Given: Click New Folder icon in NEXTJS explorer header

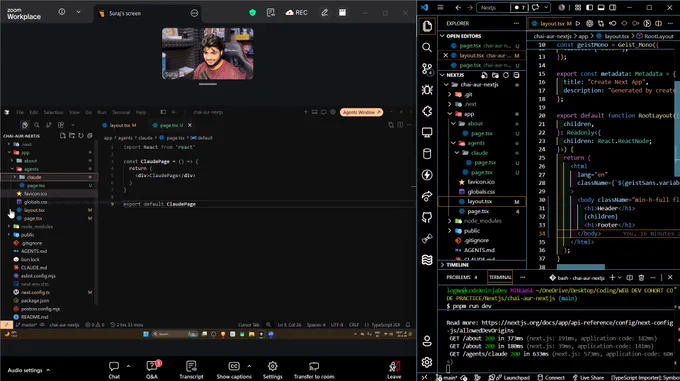Looking at the screenshot, I should [495, 75].
